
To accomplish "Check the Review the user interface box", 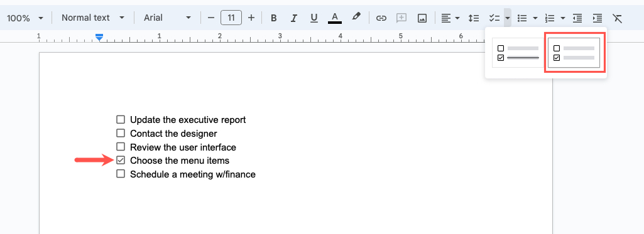I will click(x=121, y=147).
